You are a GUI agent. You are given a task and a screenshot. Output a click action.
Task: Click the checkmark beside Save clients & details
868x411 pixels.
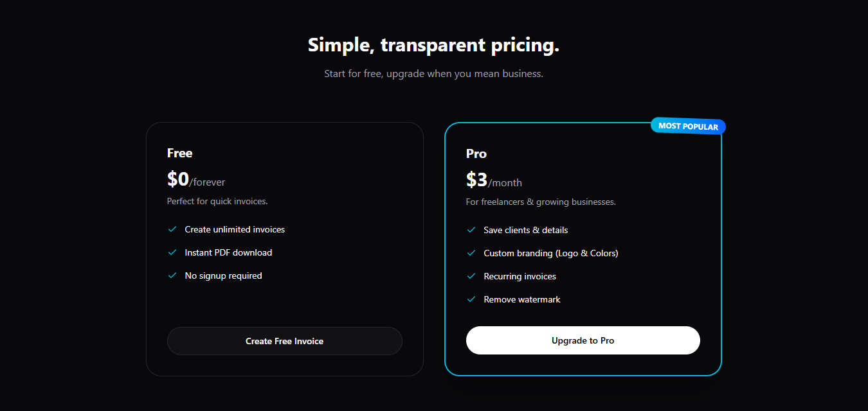(471, 230)
